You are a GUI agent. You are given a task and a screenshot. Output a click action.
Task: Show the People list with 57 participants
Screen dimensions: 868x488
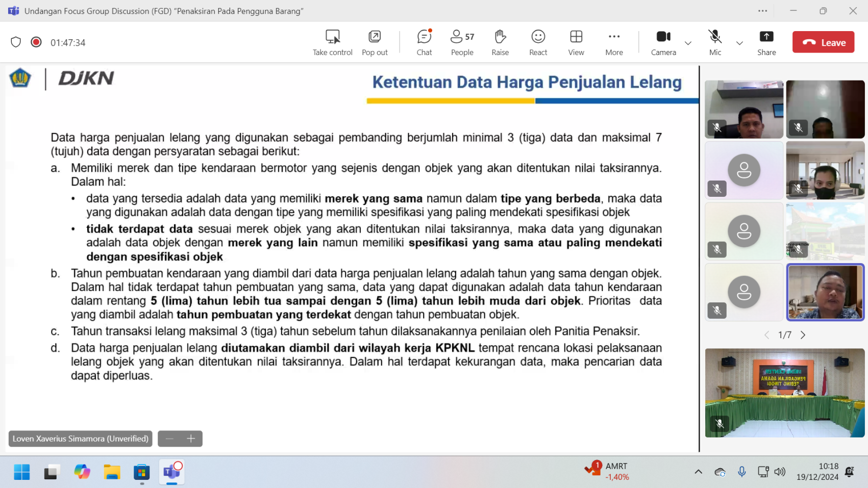tap(462, 42)
